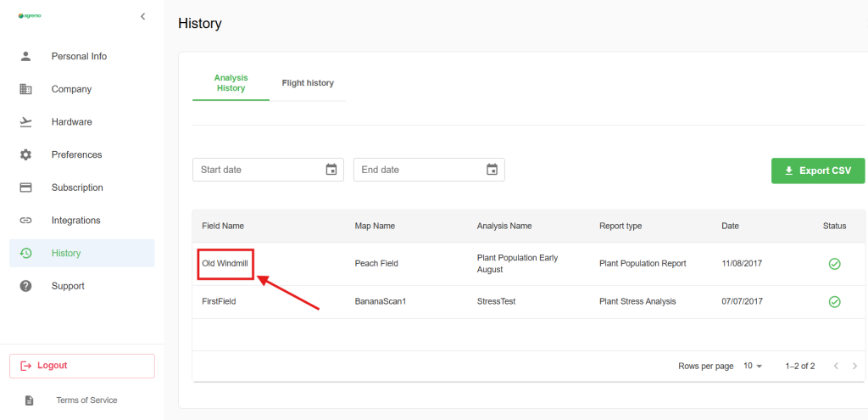Open Personal Info from the sidebar
The width and height of the screenshot is (868, 420).
coord(79,56)
